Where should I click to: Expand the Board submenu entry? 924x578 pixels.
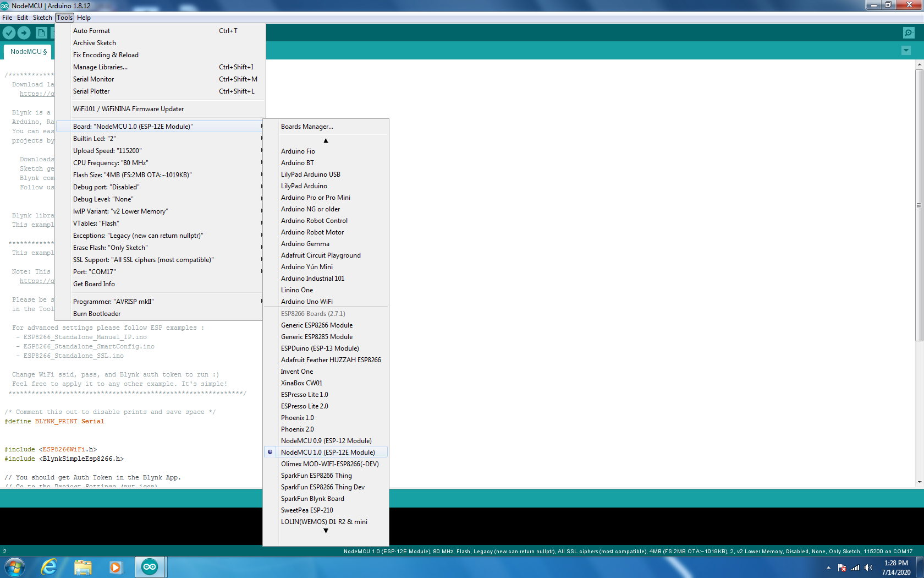point(159,127)
